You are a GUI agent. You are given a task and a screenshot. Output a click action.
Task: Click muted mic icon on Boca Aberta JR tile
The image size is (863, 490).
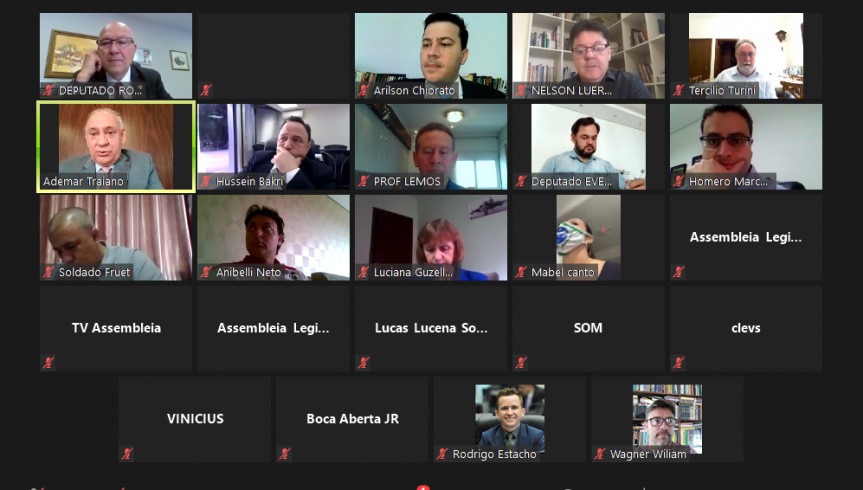[285, 453]
